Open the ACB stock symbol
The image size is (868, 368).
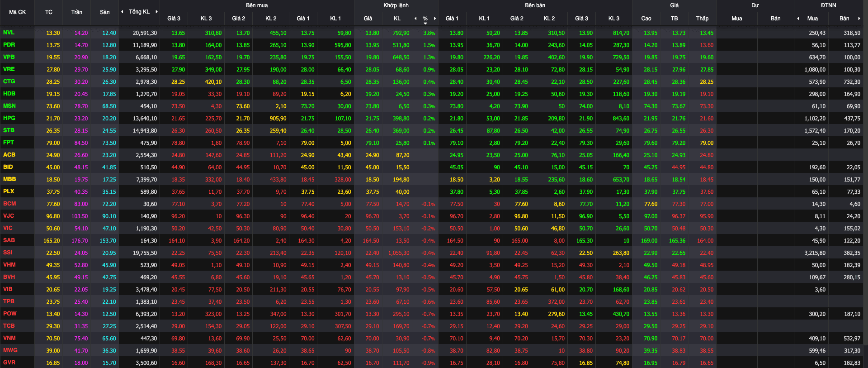[x=9, y=155]
